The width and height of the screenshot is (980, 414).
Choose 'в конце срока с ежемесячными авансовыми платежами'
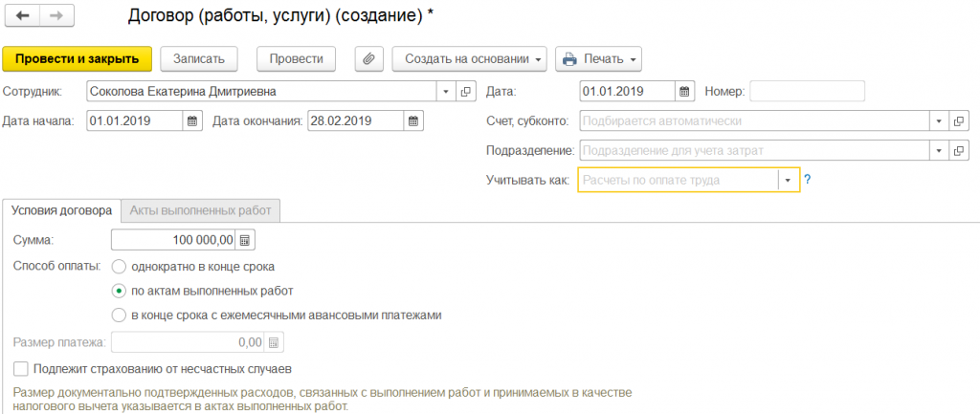119,315
